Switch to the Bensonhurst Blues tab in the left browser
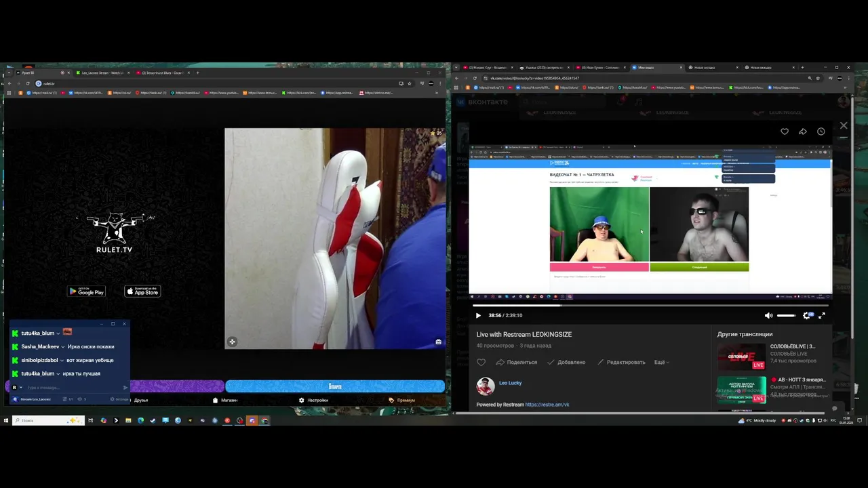This screenshot has width=868, height=488. click(x=163, y=73)
